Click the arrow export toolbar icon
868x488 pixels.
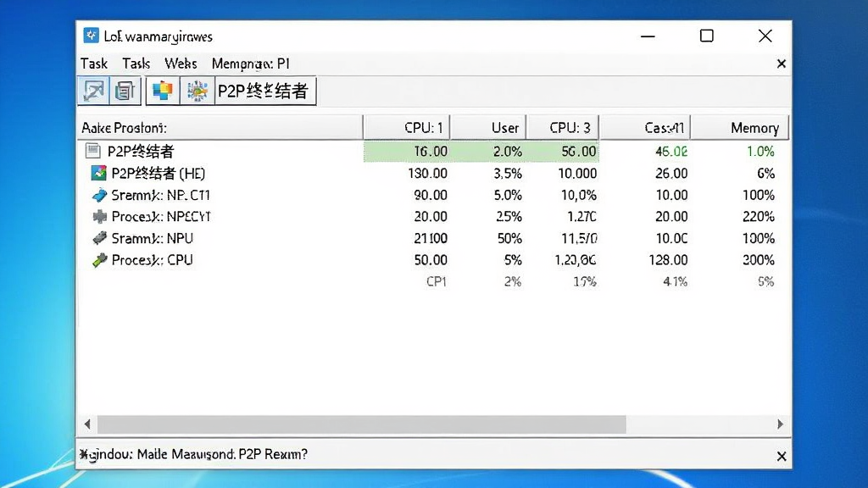[93, 91]
